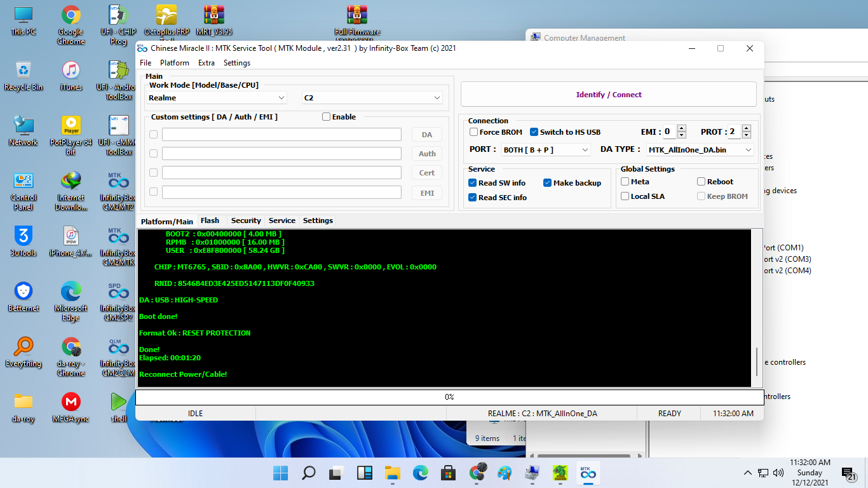Increase EMI value with up arrow
This screenshot has height=488, width=868.
tap(682, 128)
